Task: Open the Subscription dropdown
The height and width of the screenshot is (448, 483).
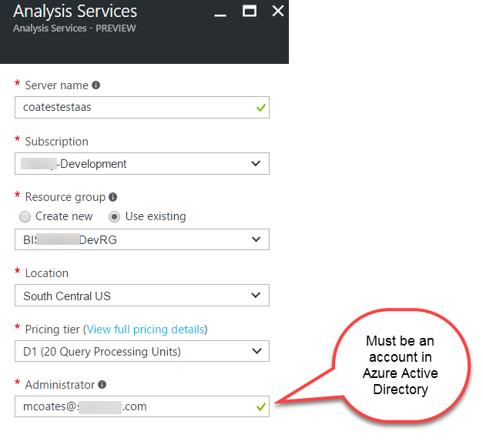Action: tap(142, 163)
